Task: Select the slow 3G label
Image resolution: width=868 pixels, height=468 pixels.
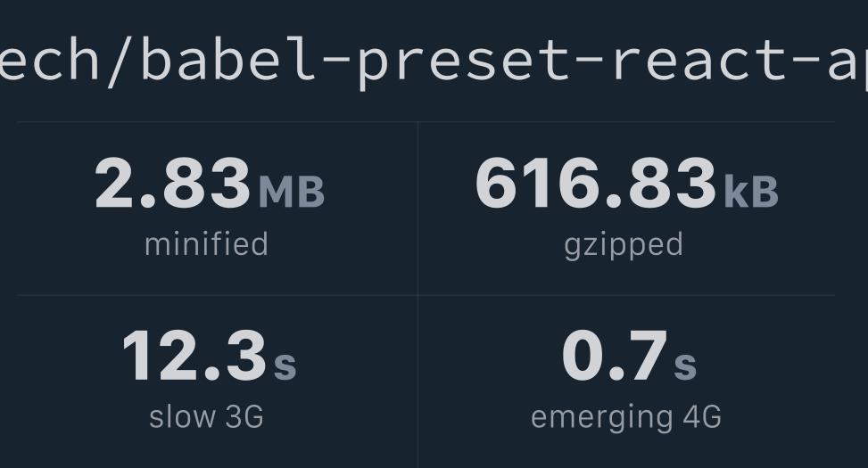Action: (206, 416)
